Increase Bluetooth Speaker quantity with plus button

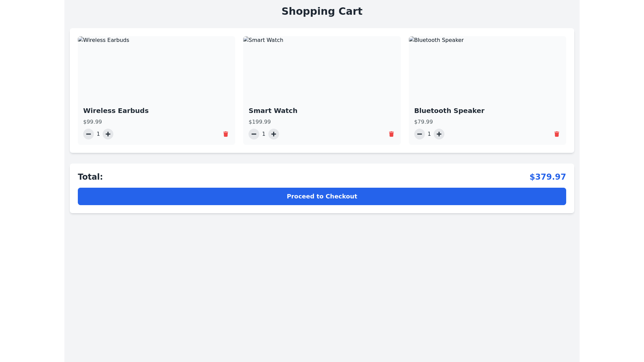click(439, 134)
